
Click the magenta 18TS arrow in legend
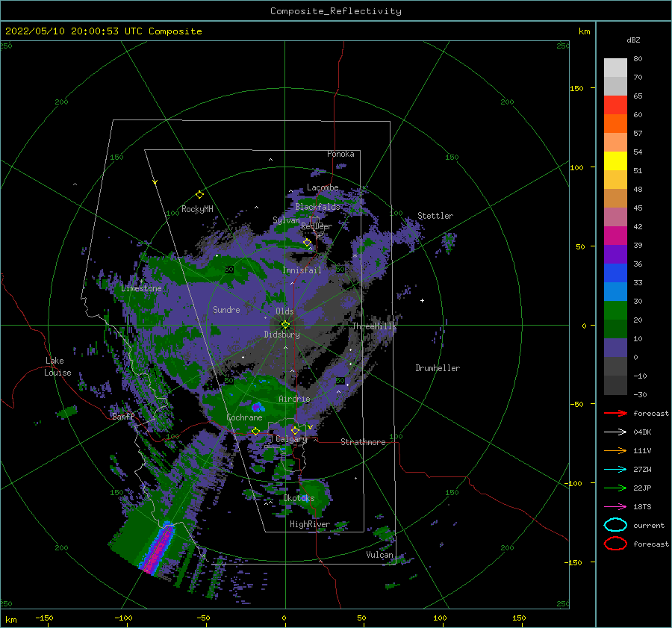tap(615, 507)
